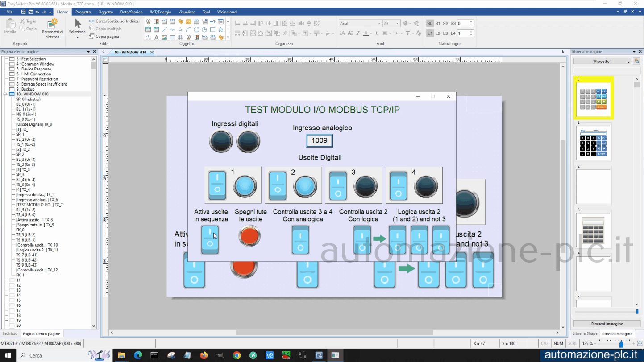Select the arc shape object icon

188,29
